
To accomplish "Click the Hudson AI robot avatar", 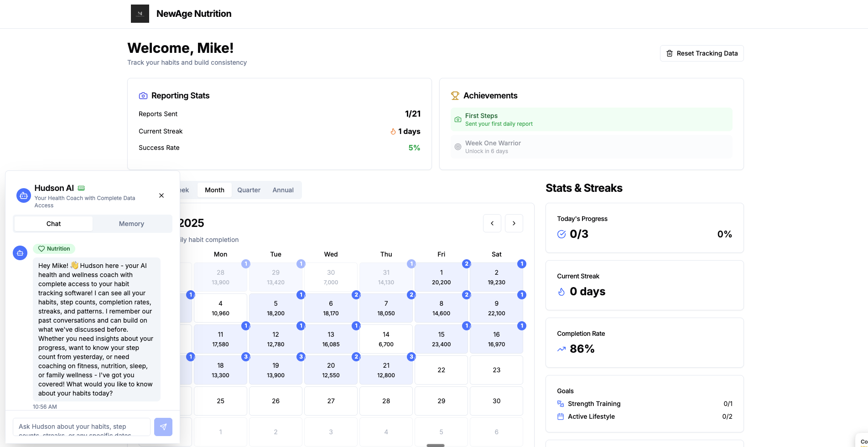I will coord(23,195).
